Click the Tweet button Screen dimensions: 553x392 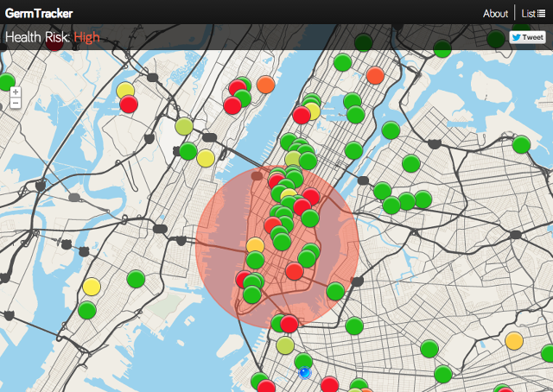pos(527,38)
